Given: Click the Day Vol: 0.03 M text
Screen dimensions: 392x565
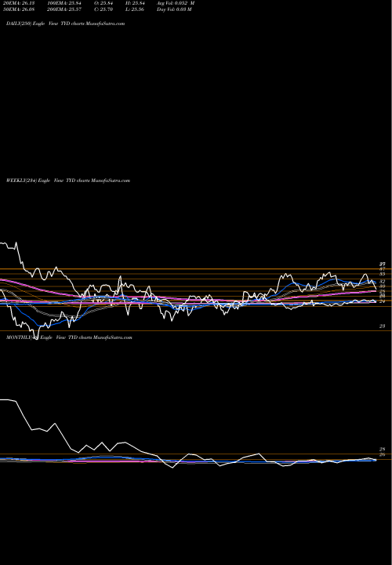Looking at the screenshot, I should point(174,9).
